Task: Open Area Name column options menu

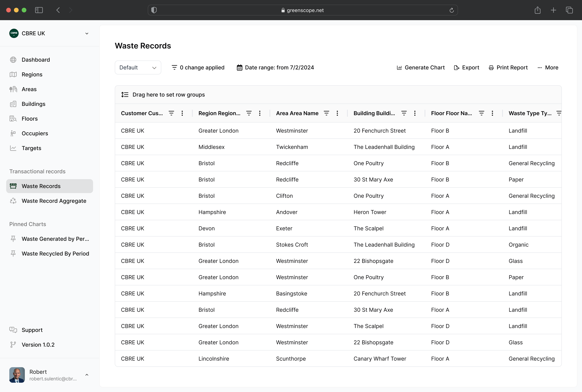Action: 337,113
